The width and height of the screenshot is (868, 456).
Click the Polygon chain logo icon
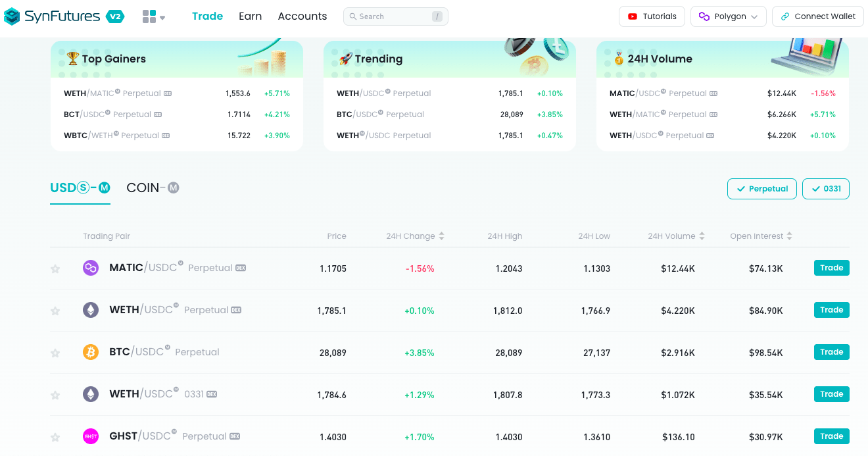pos(704,16)
